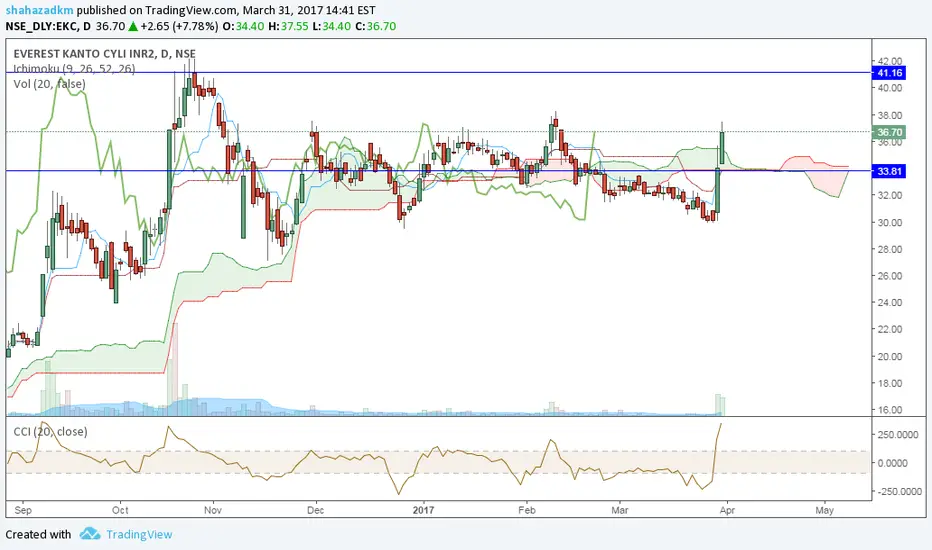
Task: Click the -250.0000 CCI scale value
Action: pyautogui.click(x=898, y=491)
